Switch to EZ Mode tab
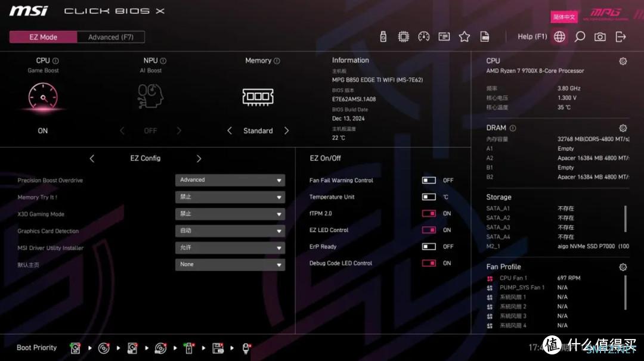Viewport: 644px width, 361px height. point(43,37)
